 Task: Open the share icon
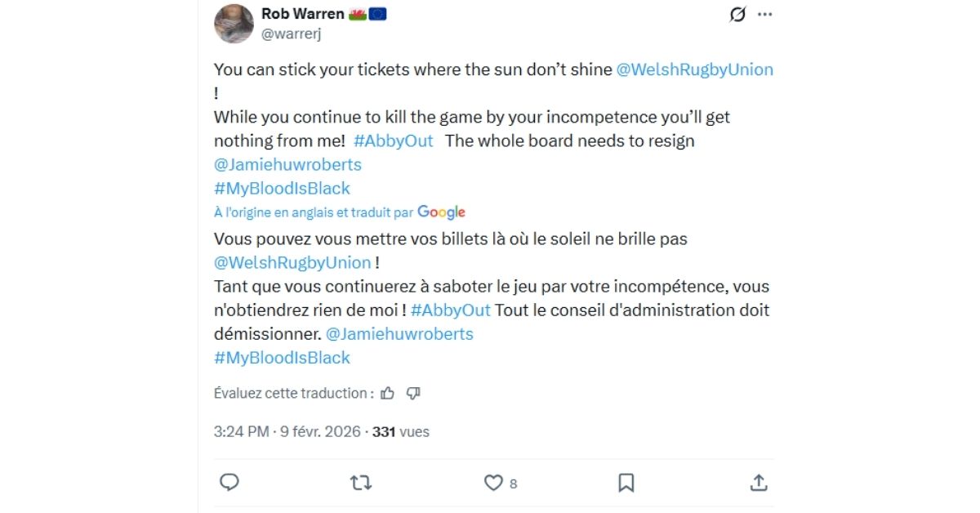pos(758,483)
